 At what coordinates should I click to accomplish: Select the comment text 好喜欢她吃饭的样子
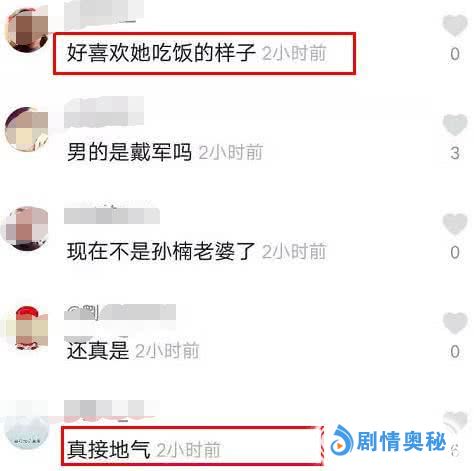coord(161,53)
